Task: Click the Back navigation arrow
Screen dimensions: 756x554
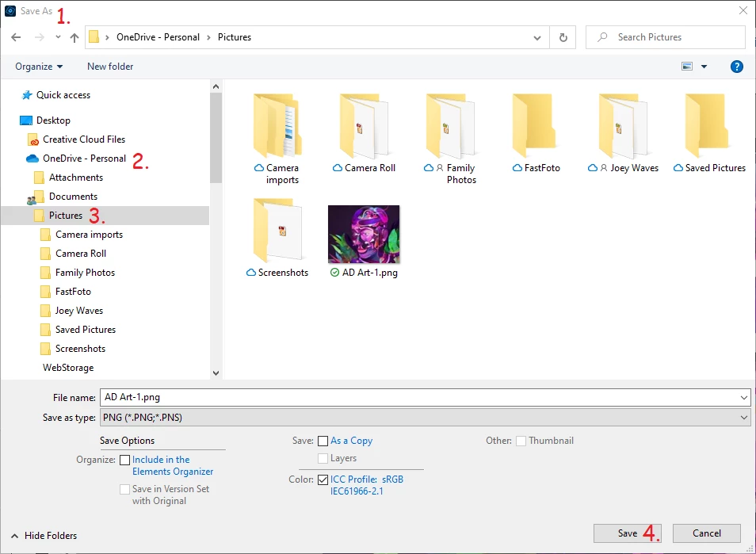Action: [16, 37]
